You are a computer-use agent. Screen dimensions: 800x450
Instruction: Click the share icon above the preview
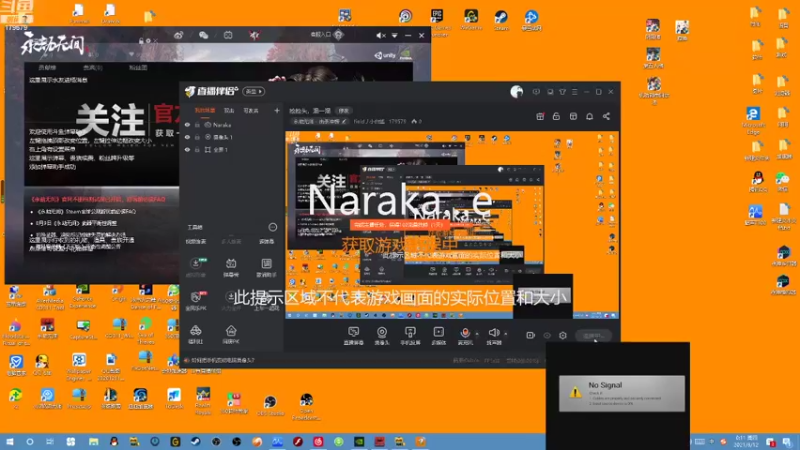click(606, 116)
